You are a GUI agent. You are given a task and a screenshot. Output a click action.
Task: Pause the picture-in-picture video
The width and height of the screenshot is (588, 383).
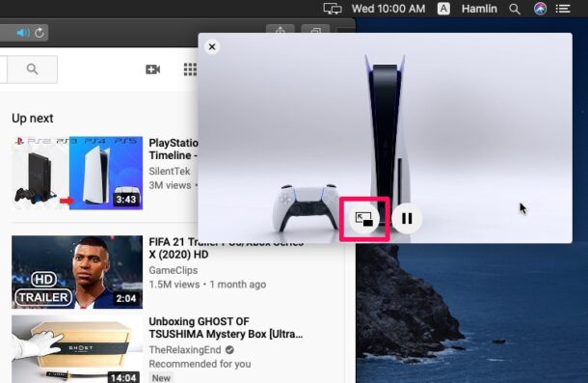tap(407, 219)
